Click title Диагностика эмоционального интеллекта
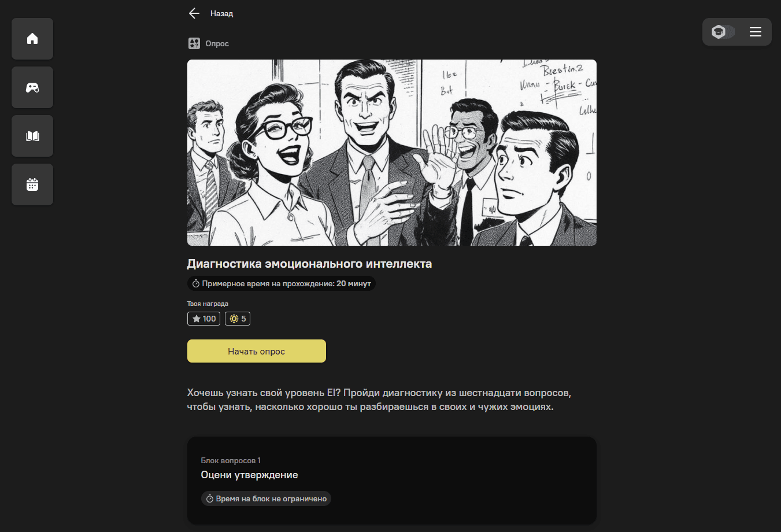Image resolution: width=781 pixels, height=532 pixels. (x=309, y=264)
